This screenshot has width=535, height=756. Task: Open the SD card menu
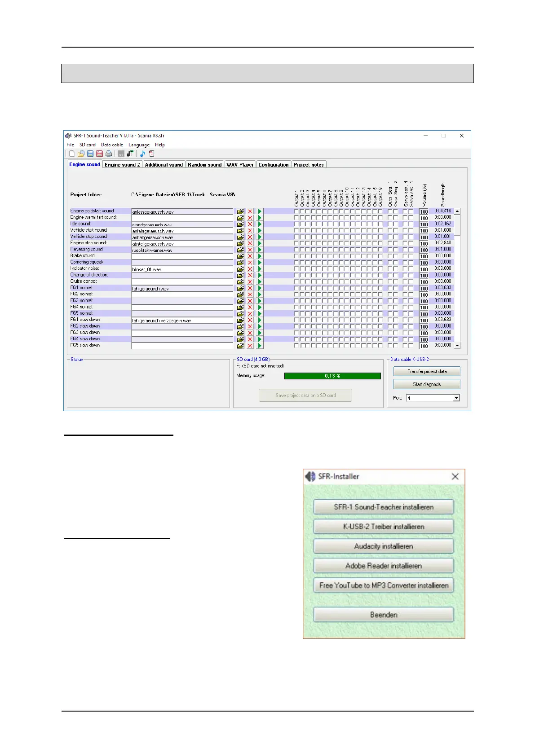point(88,145)
